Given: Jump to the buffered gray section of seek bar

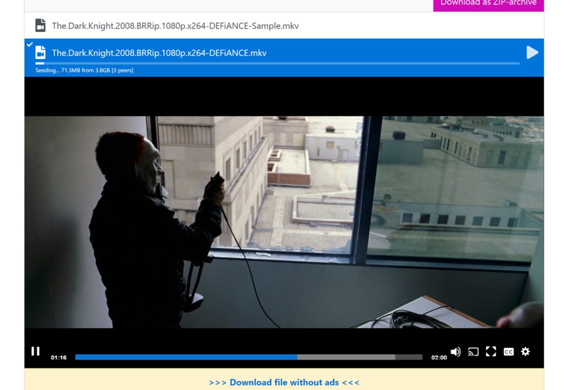Looking at the screenshot, I should (346, 357).
